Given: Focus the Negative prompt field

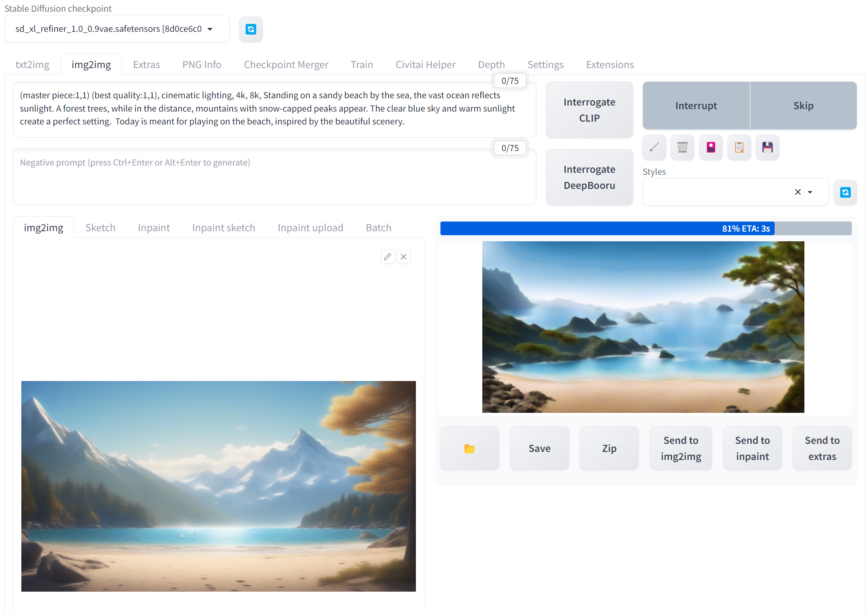Looking at the screenshot, I should [275, 177].
